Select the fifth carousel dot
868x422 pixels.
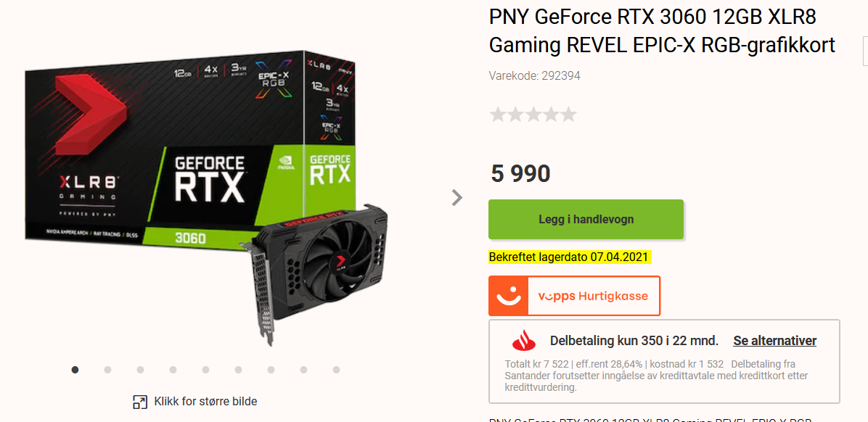[205, 370]
